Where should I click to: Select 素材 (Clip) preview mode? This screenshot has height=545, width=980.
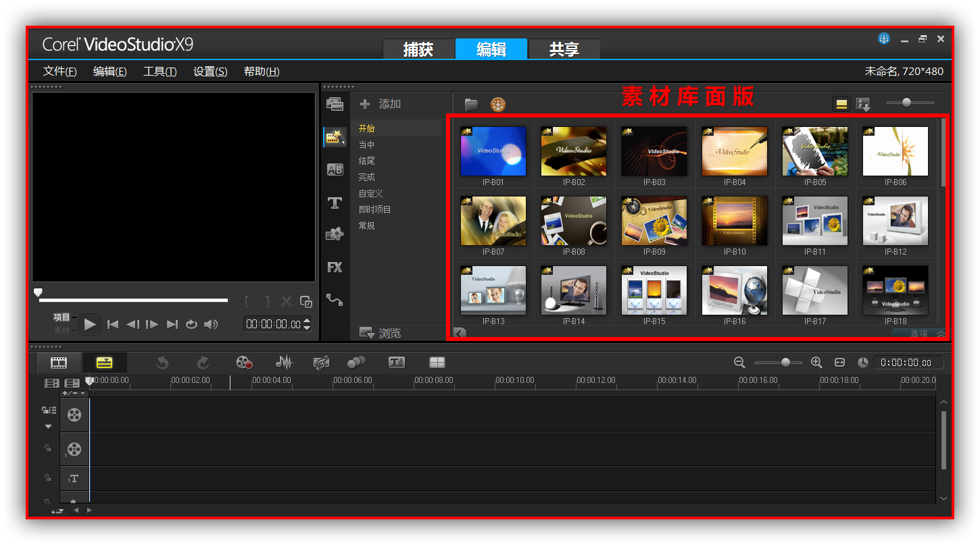click(62, 330)
